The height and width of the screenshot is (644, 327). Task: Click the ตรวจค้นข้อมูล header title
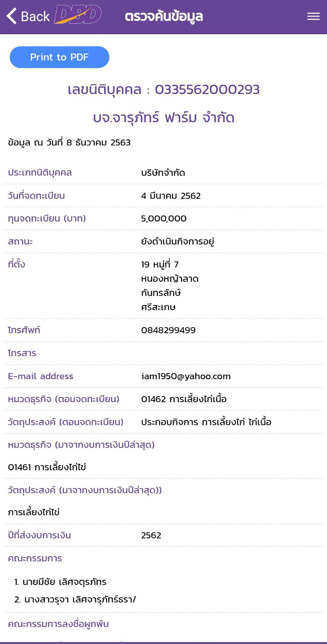pyautogui.click(x=163, y=16)
